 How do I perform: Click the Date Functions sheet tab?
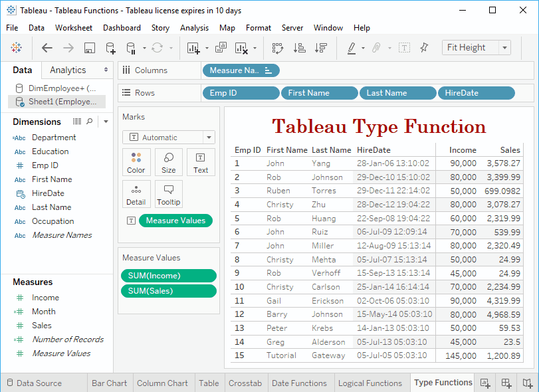(300, 383)
